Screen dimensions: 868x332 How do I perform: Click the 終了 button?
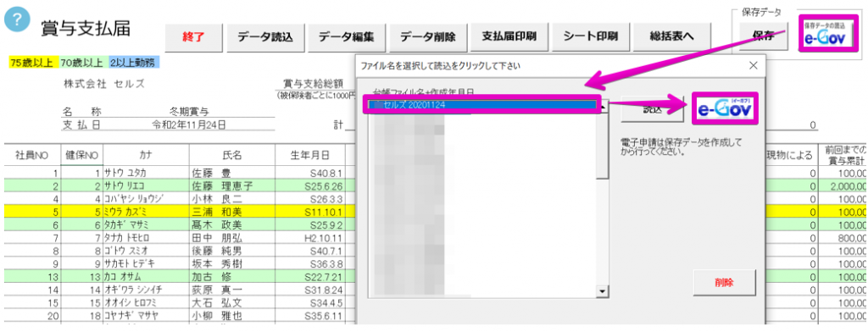194,37
